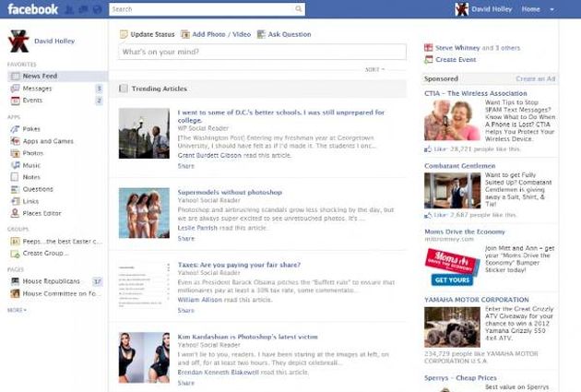Open News Feed in sidebar
The height and width of the screenshot is (392, 581).
click(x=57, y=76)
